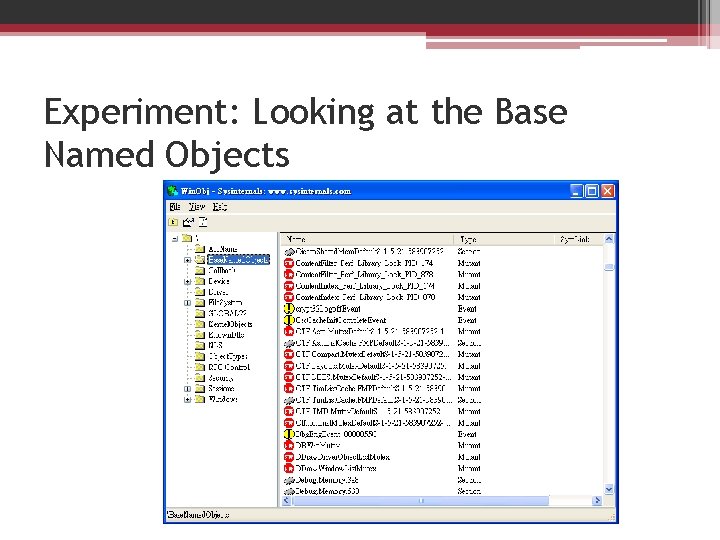
Task: Click the KernelObjects folder icon
Action: 200,324
